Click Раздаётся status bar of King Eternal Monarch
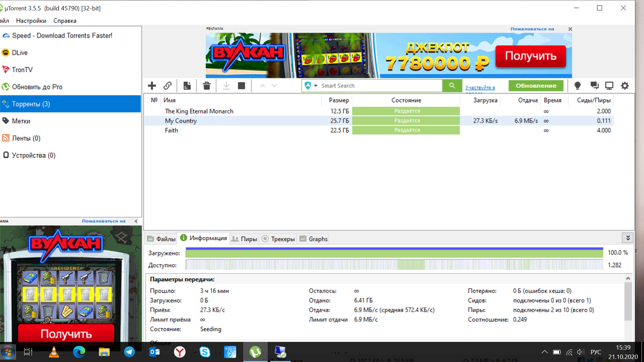Viewport: 644px width, 362px height. pos(406,111)
